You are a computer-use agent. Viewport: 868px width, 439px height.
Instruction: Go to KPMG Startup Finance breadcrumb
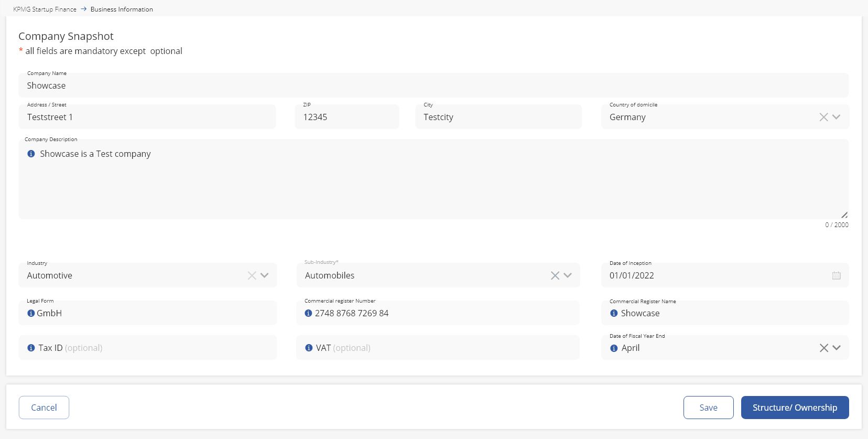(45, 9)
